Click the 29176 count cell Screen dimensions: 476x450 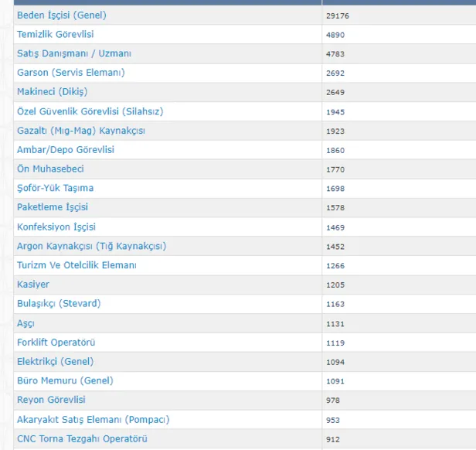pos(337,15)
